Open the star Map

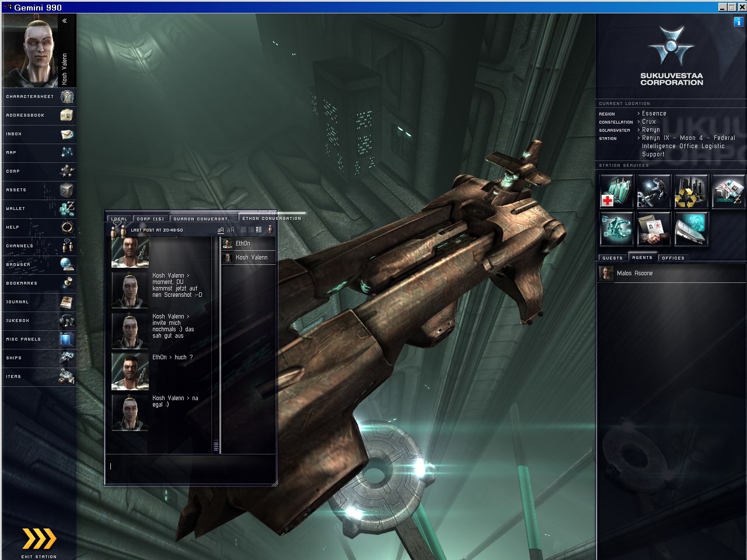(39, 153)
